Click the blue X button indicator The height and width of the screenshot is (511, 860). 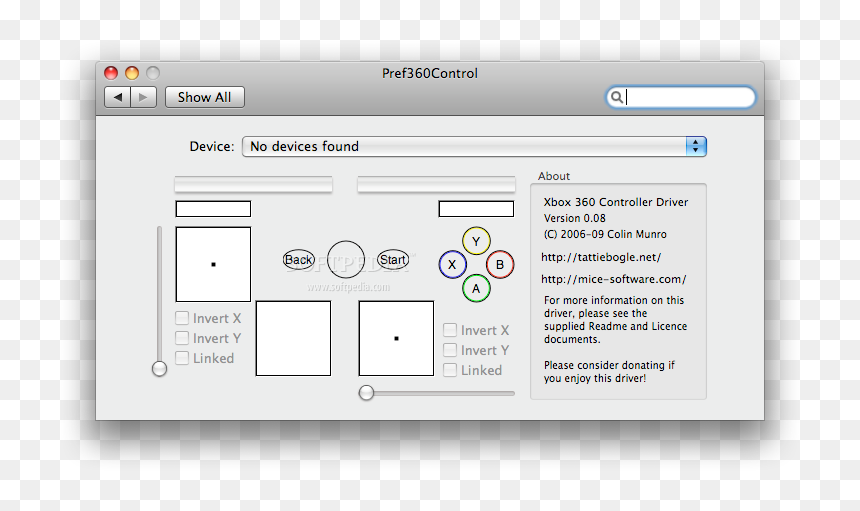click(452, 264)
